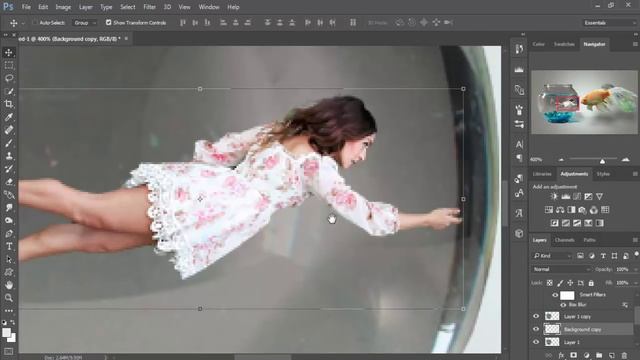Open the layer Opacity dropdown arrow
The width and height of the screenshot is (640, 360).
[636, 269]
